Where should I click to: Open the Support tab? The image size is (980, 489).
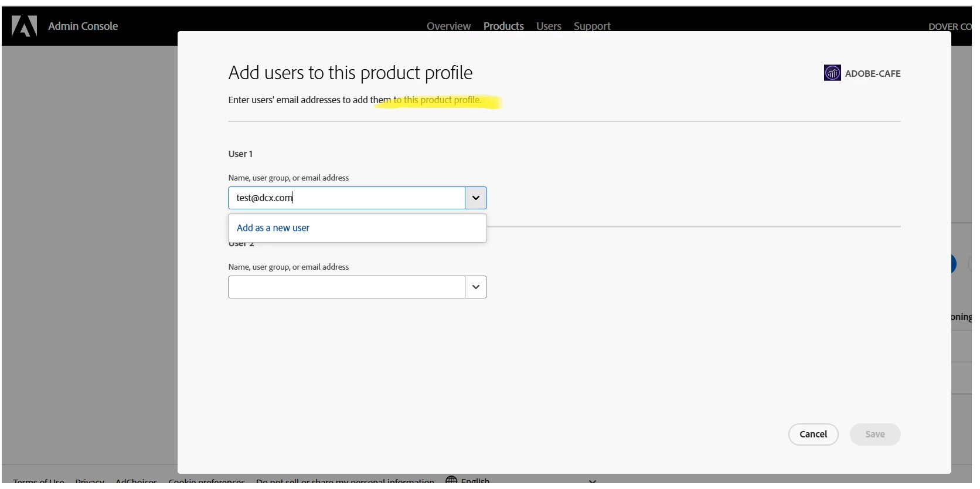click(x=592, y=26)
